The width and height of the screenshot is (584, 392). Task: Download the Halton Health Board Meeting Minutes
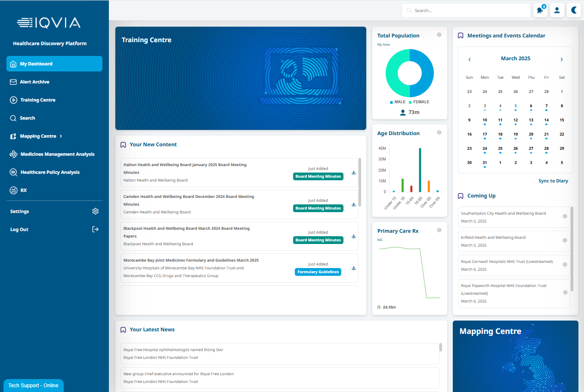pyautogui.click(x=354, y=173)
